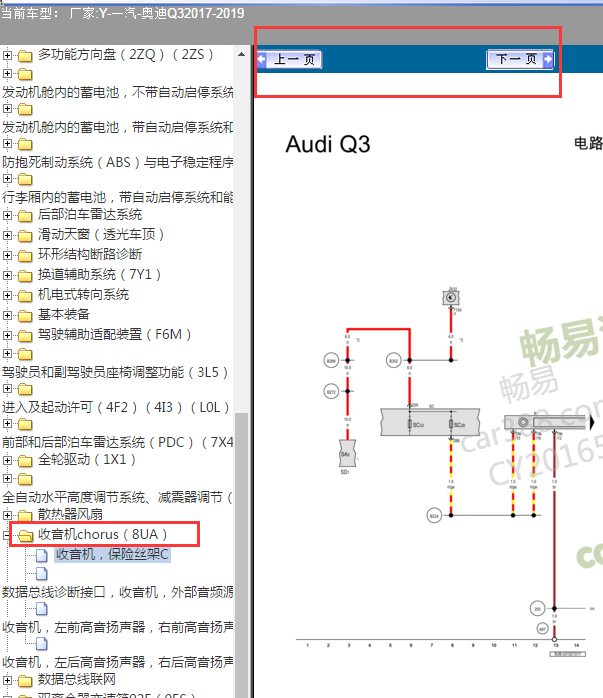
Task: Click tree scrollbar up arrow
Action: pyautogui.click(x=241, y=55)
